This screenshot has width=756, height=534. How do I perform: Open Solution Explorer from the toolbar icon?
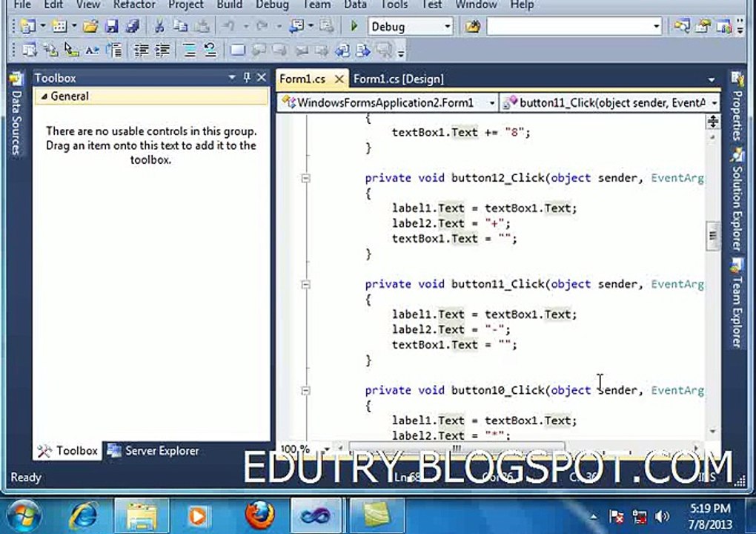tap(682, 26)
